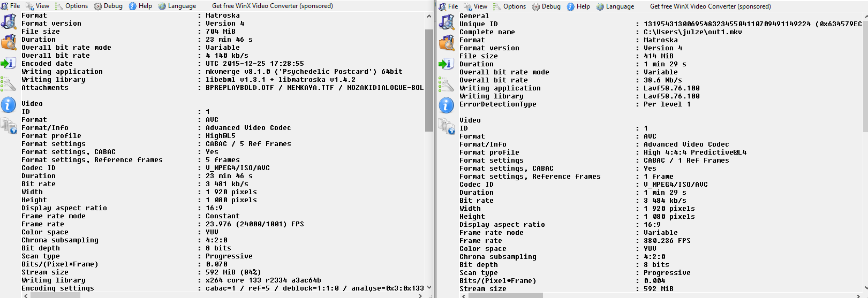Click WinX Video Converter sponsored link, right window
The width and height of the screenshot is (868, 298).
pos(710,6)
